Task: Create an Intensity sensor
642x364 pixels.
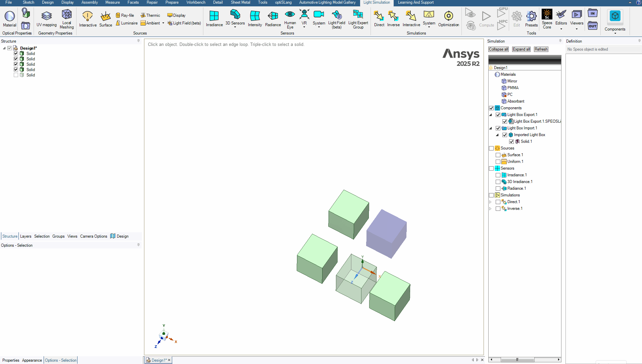Action: click(x=255, y=19)
